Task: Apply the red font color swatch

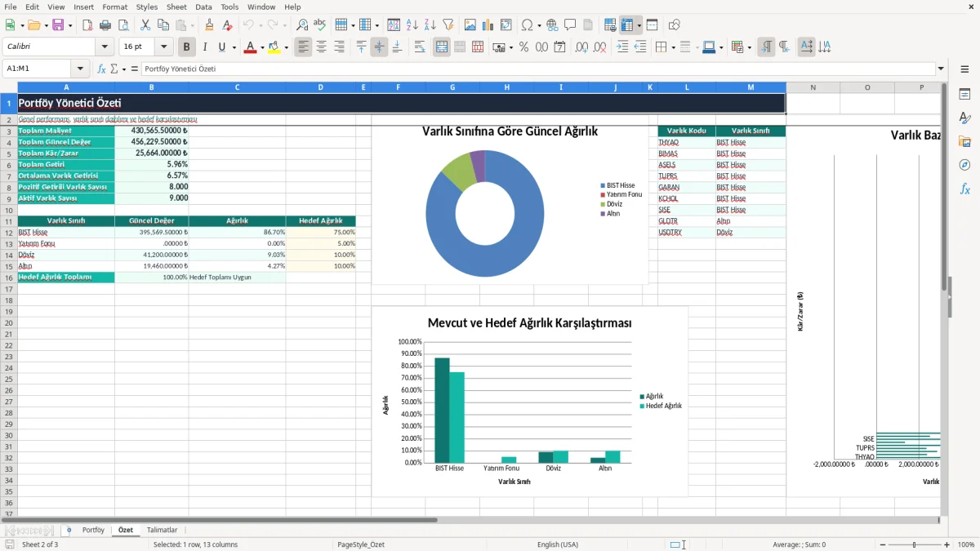Action: point(250,47)
